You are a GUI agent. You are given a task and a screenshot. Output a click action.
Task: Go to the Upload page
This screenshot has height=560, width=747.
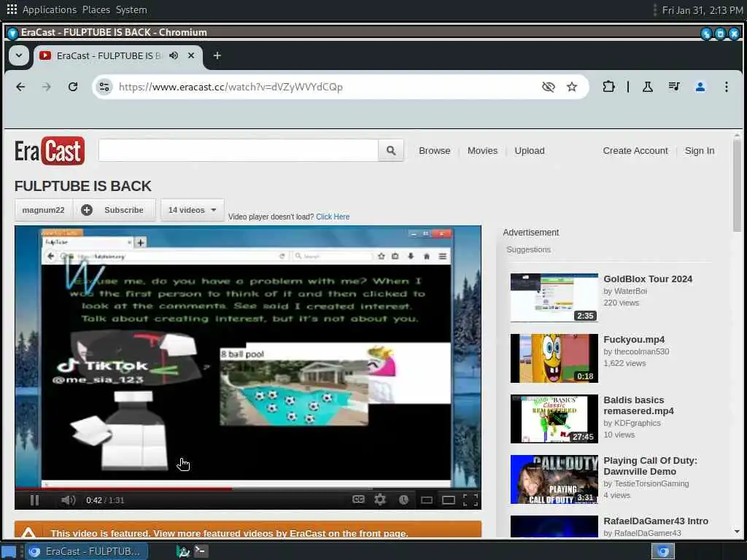pos(530,150)
